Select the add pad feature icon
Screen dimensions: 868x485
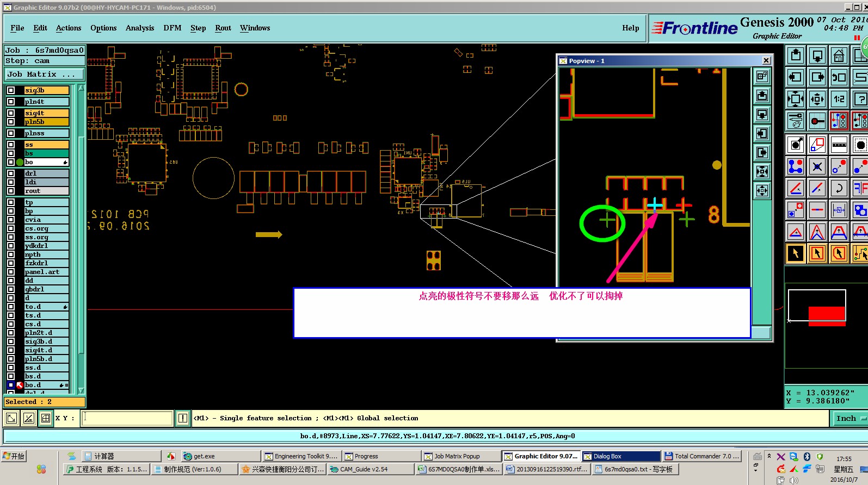[796, 145]
